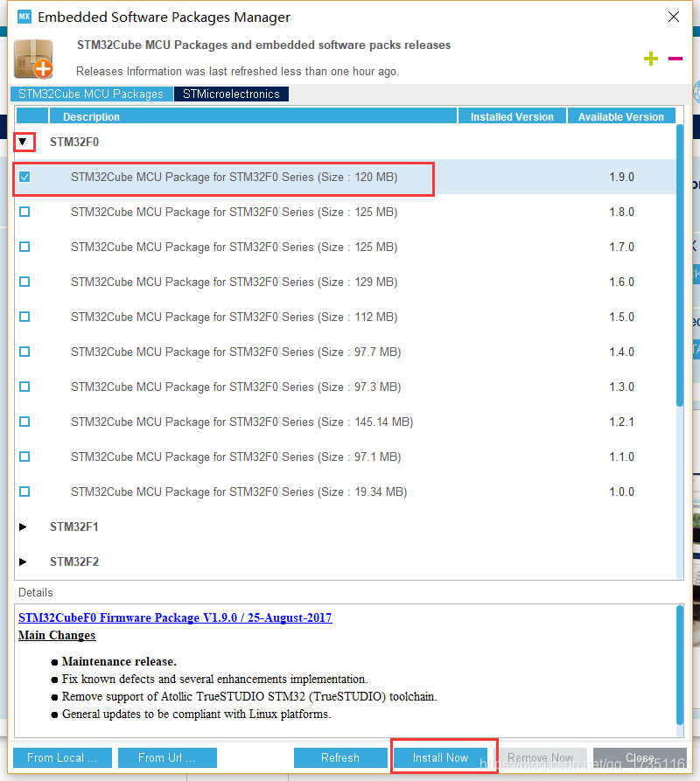The width and height of the screenshot is (700, 781).
Task: Select the 112 MB package row text
Action: (x=234, y=317)
